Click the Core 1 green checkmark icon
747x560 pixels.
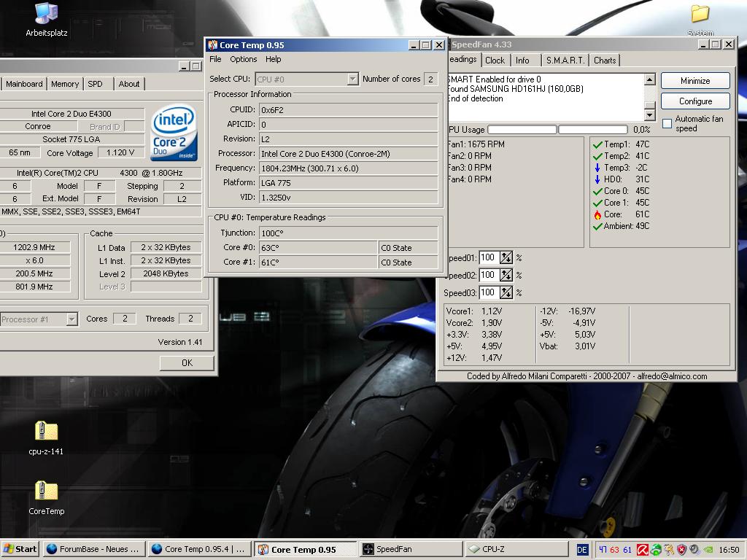point(597,203)
